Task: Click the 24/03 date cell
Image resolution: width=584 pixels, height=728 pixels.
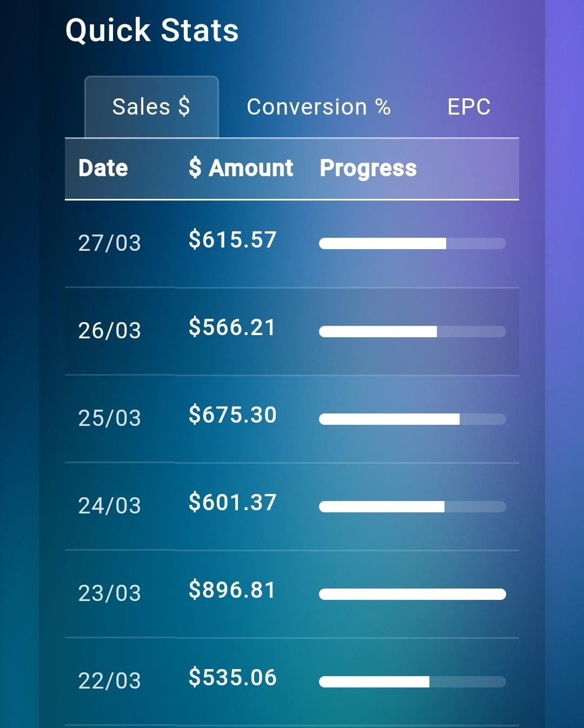Action: pos(109,505)
